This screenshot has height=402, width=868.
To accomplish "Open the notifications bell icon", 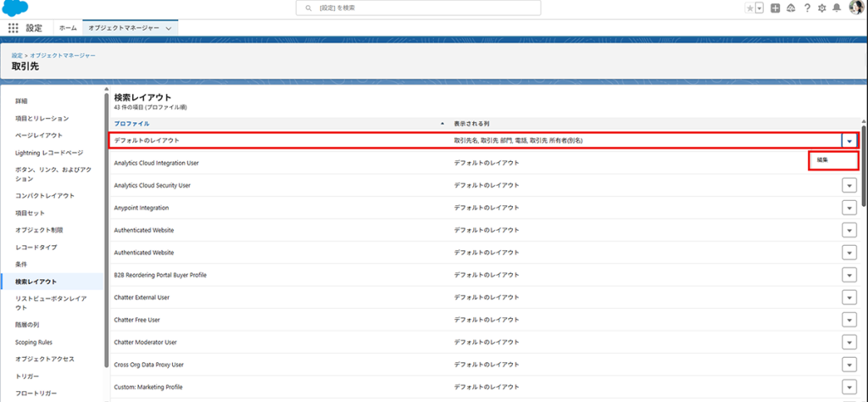I will pyautogui.click(x=837, y=8).
